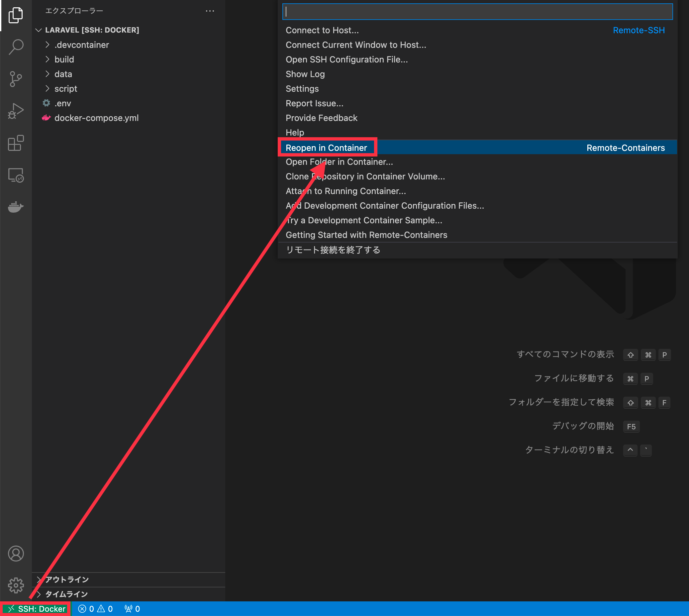Select Reopen in Container command

326,148
